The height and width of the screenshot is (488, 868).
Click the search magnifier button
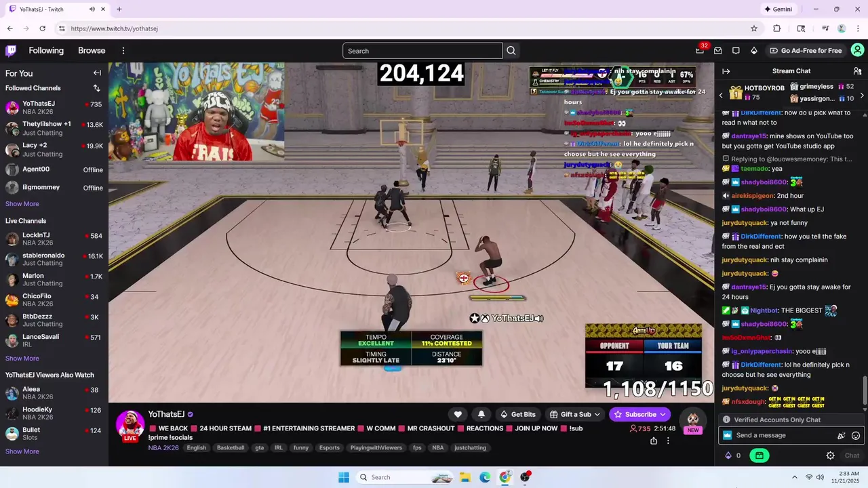(511, 51)
